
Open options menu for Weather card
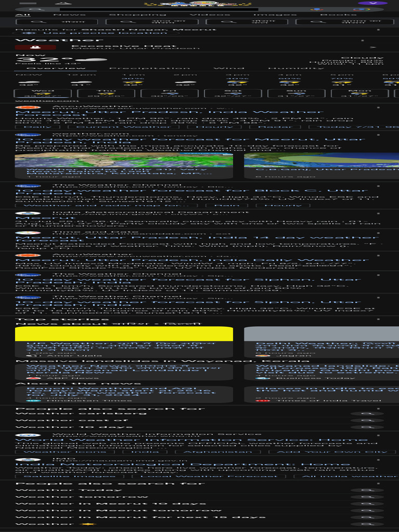tap(362, 41)
